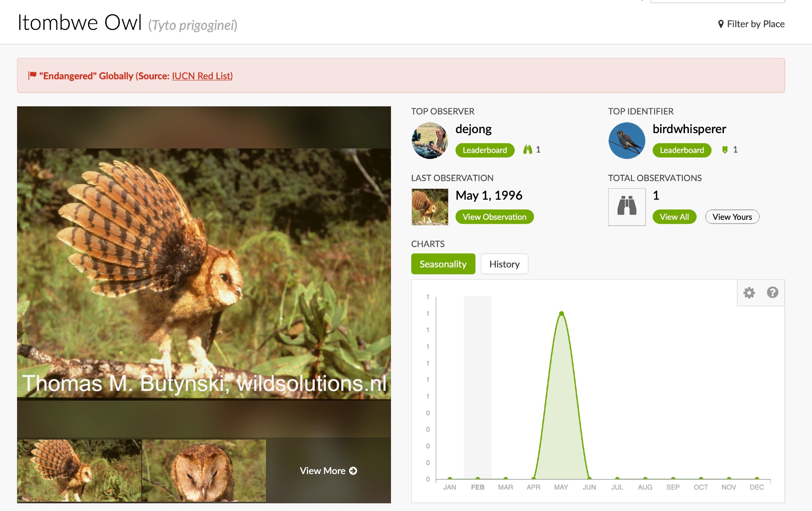Click the chart help question mark icon
This screenshot has width=812, height=511.
pos(772,292)
